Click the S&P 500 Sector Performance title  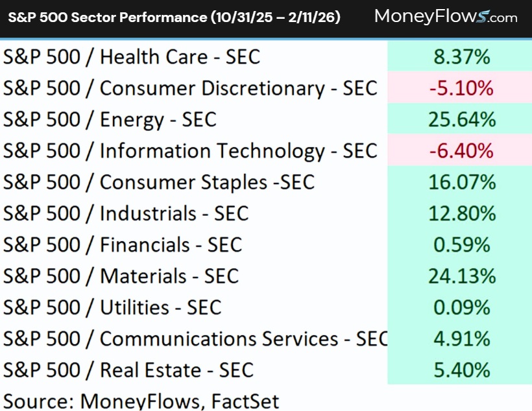174,18
